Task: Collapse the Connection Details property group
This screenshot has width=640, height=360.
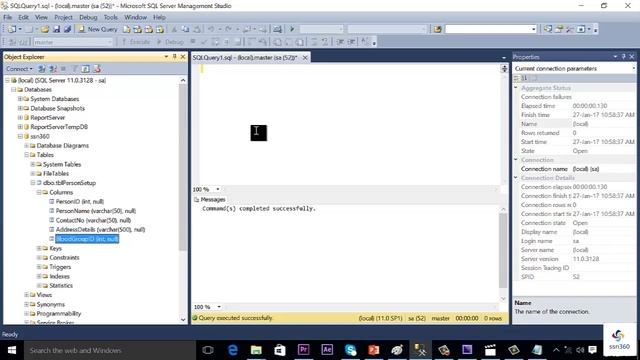Action: click(x=516, y=178)
